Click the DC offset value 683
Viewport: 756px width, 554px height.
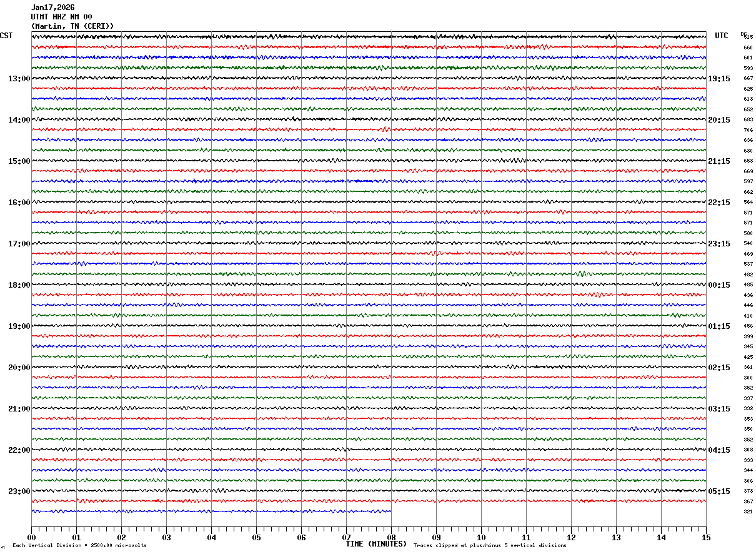point(748,120)
